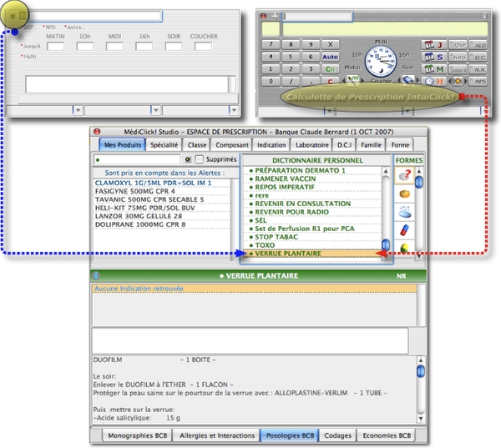Click the M month calendar button
Viewport: 501px width, 448px height.
pyautogui.click(x=434, y=69)
